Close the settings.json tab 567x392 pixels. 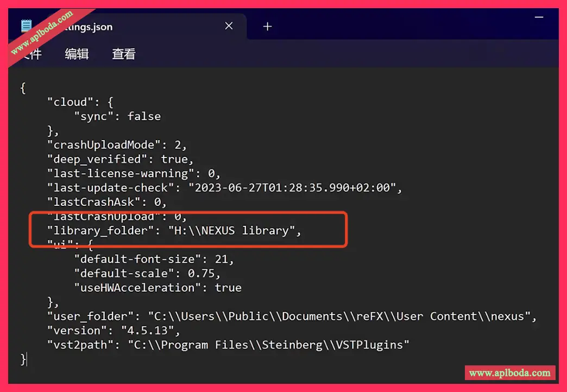click(229, 26)
